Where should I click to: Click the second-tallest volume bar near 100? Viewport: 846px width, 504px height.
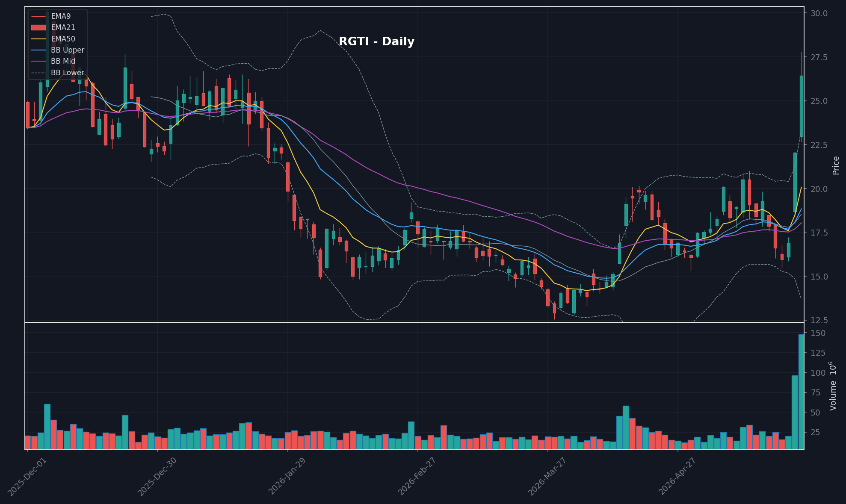(x=795, y=412)
